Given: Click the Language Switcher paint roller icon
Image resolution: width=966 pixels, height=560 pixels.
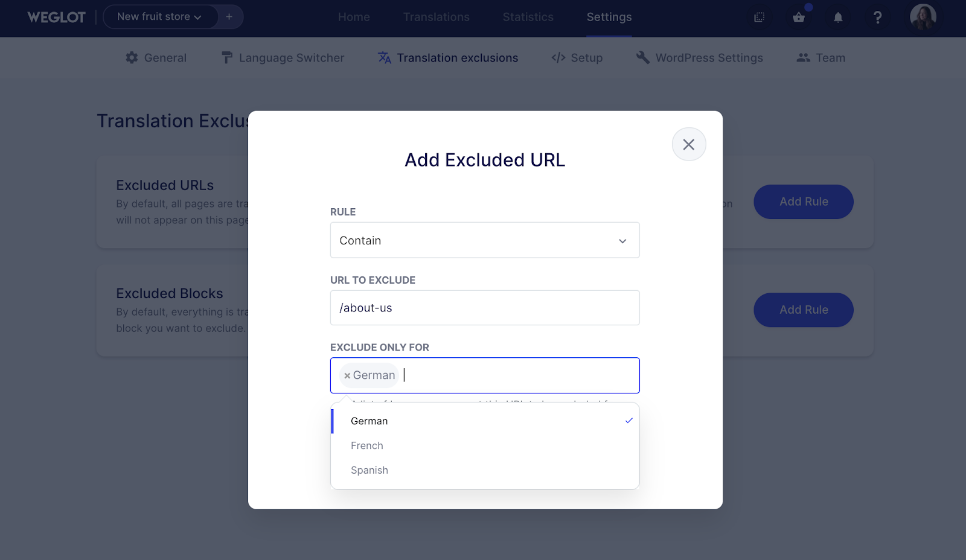Looking at the screenshot, I should 227,58.
